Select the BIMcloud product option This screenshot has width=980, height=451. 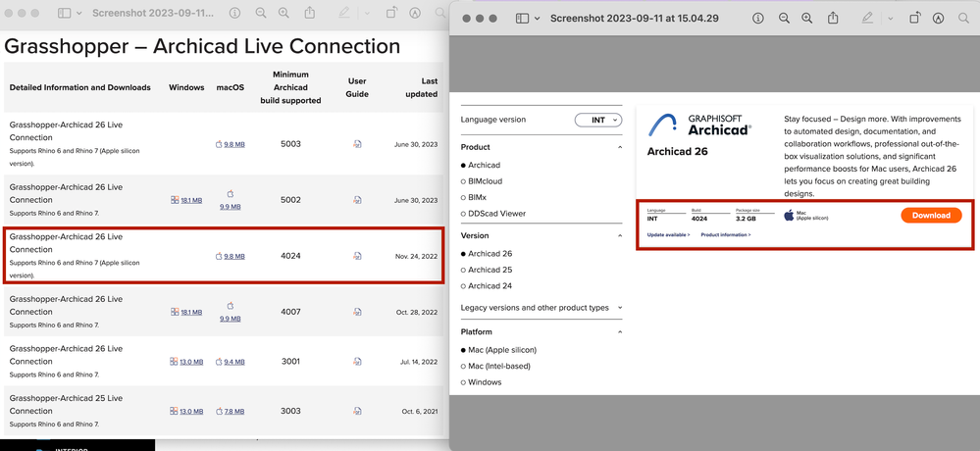[x=482, y=181]
